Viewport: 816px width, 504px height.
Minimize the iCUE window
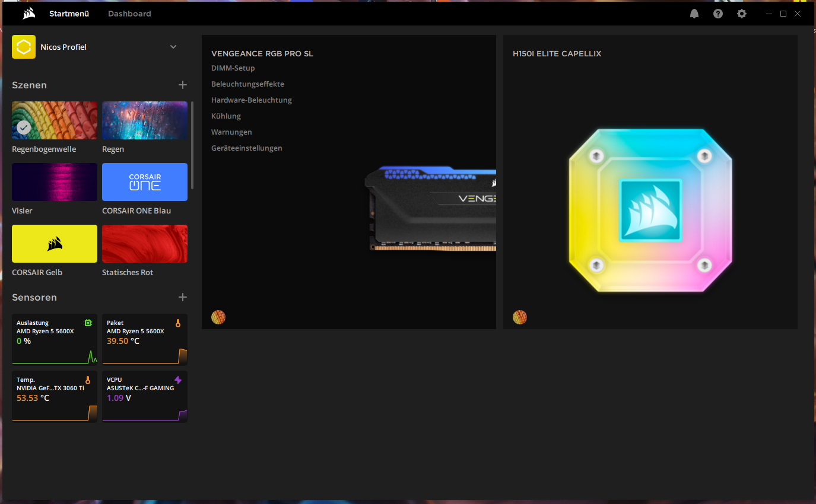point(769,14)
